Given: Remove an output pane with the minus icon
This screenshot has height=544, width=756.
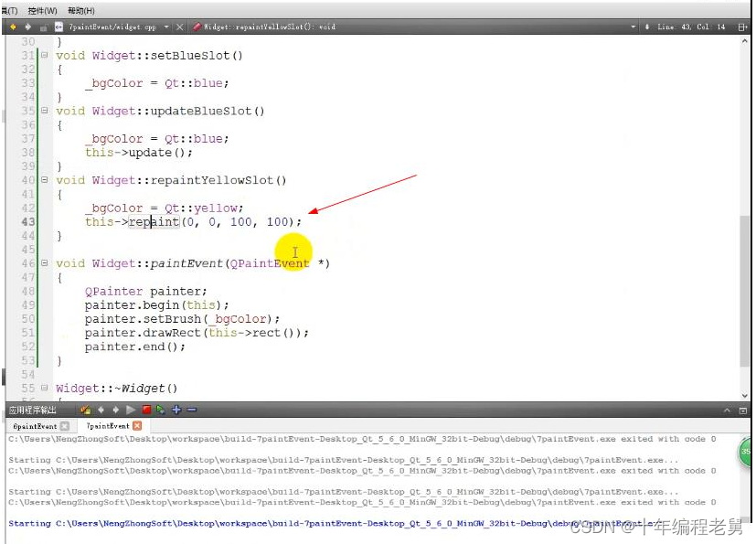Looking at the screenshot, I should click(x=191, y=410).
